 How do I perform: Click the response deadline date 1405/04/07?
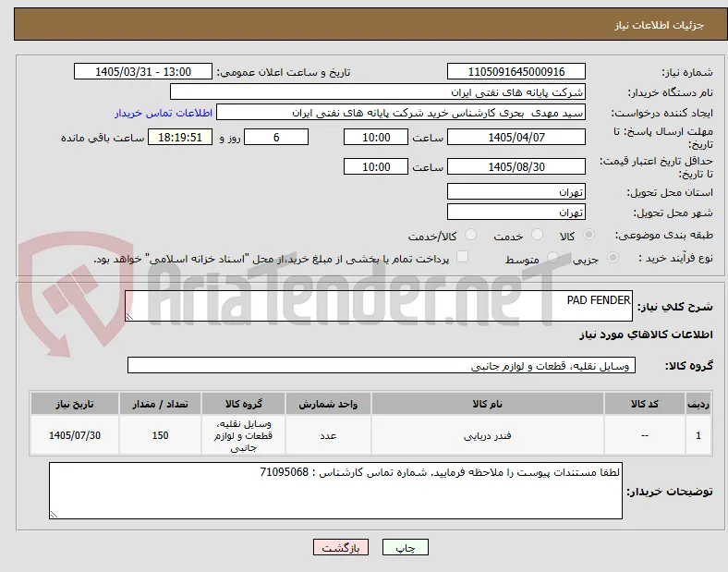pyautogui.click(x=516, y=138)
